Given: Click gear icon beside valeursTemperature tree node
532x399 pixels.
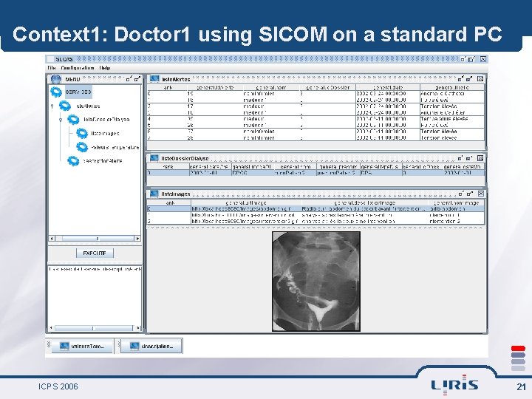Looking at the screenshot, I should coord(82,147).
